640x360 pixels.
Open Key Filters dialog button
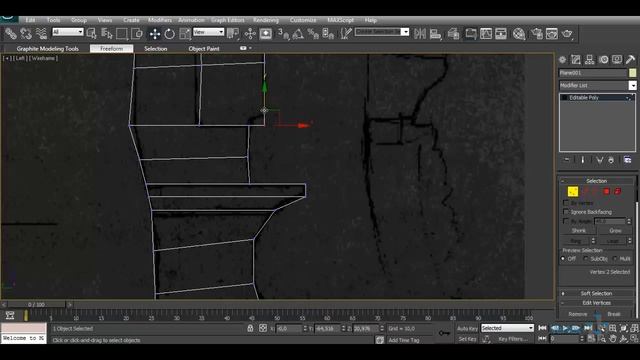(x=512, y=339)
